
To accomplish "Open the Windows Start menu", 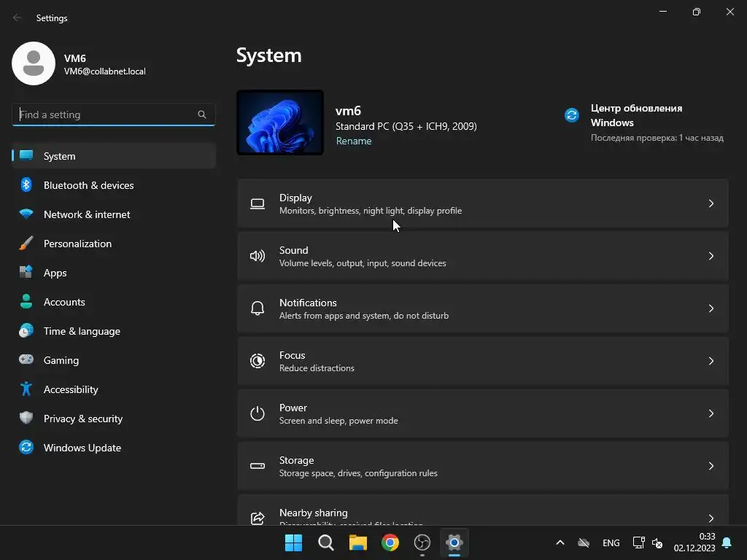I will (x=293, y=542).
